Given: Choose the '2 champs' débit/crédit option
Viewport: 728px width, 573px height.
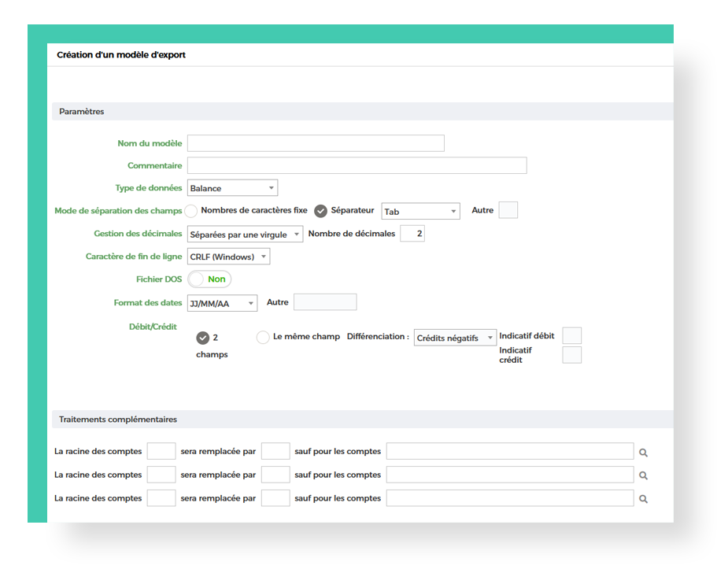Looking at the screenshot, I should (x=203, y=338).
